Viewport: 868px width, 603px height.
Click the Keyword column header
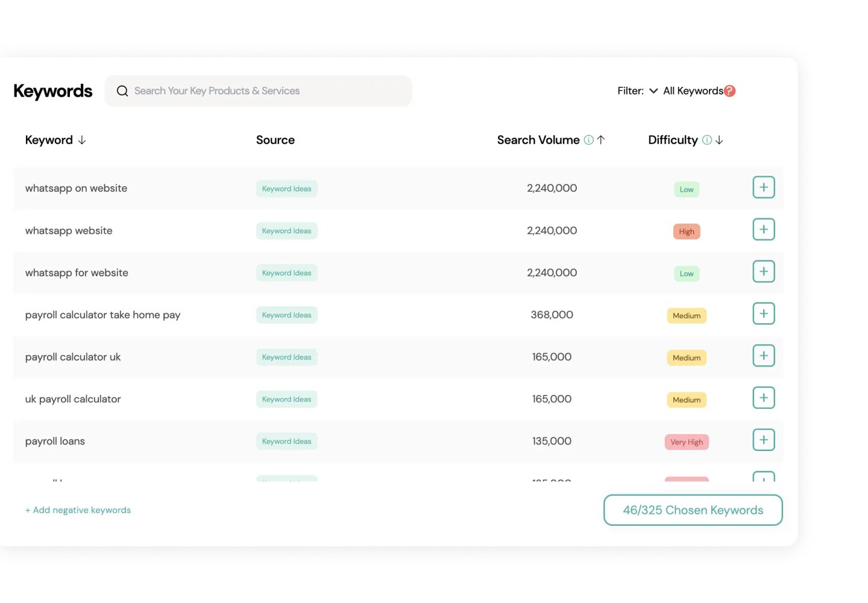[x=49, y=140]
